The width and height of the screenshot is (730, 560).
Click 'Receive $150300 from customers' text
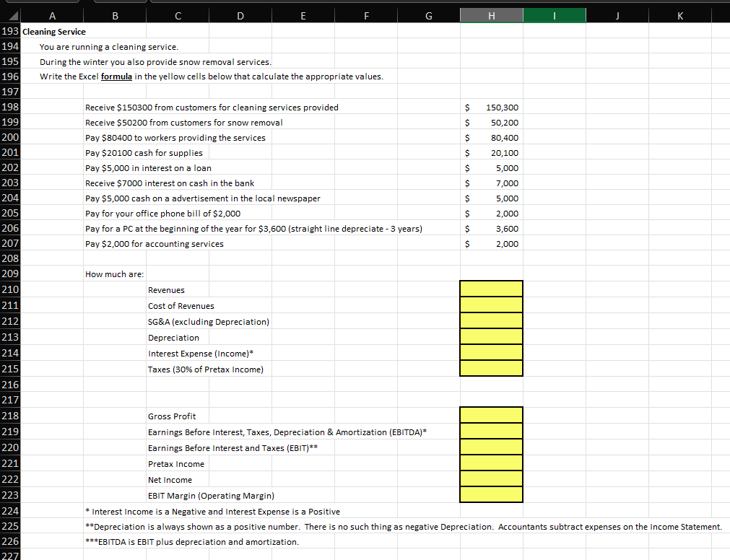click(x=212, y=108)
